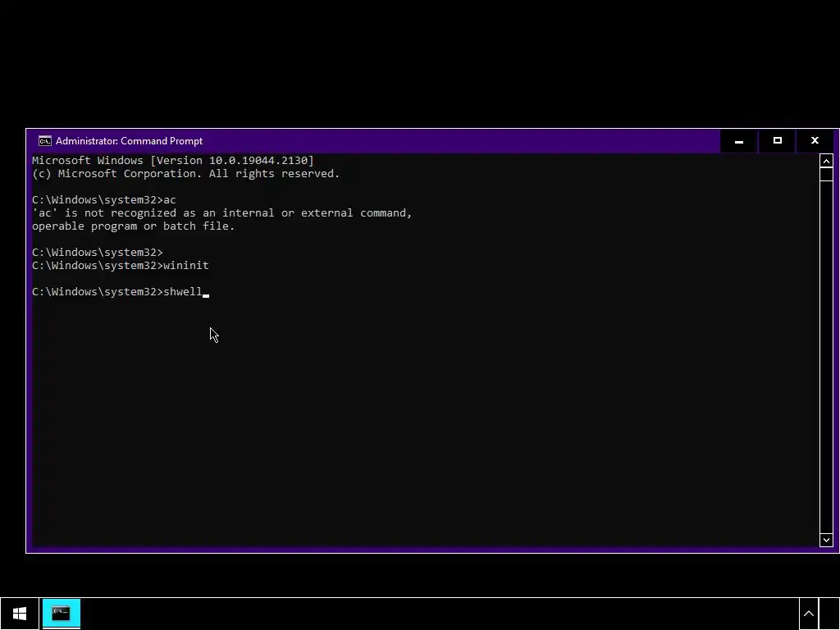Click the scrollbar up arrow
Image resolution: width=840 pixels, height=630 pixels.
click(x=826, y=161)
